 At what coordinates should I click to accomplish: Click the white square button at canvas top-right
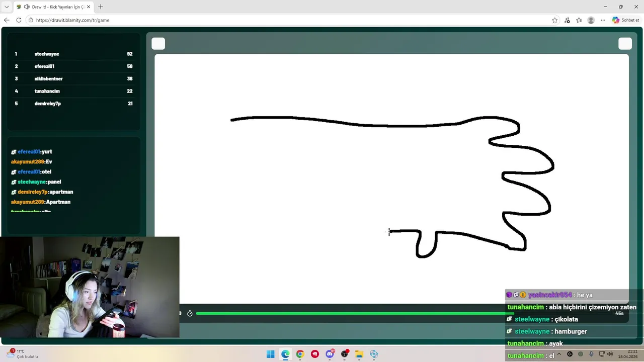tap(625, 44)
